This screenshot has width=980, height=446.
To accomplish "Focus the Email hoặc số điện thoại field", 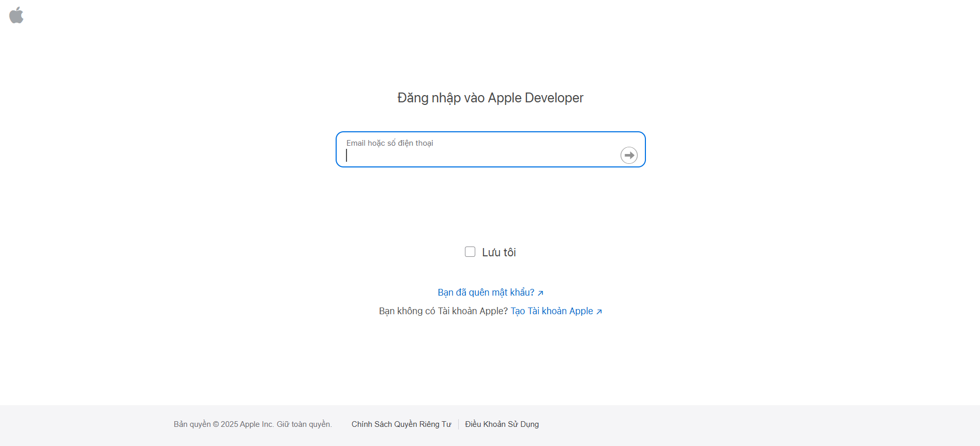I will pos(490,149).
